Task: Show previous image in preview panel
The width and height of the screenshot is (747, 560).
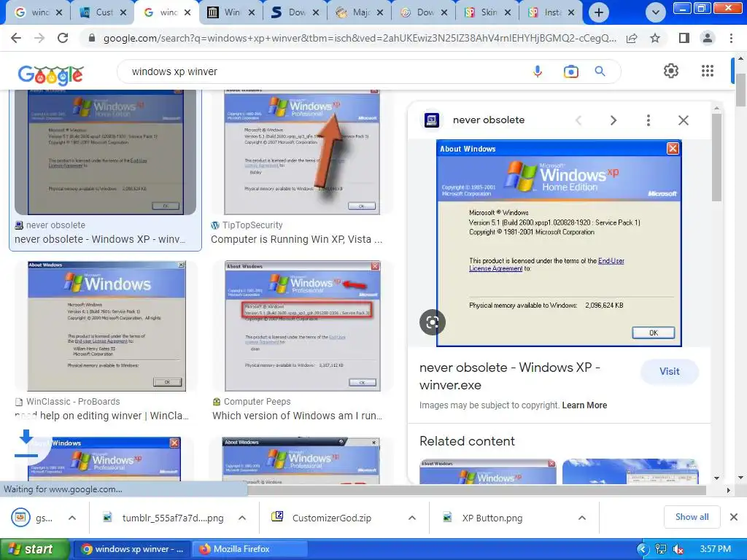Action: pos(578,120)
